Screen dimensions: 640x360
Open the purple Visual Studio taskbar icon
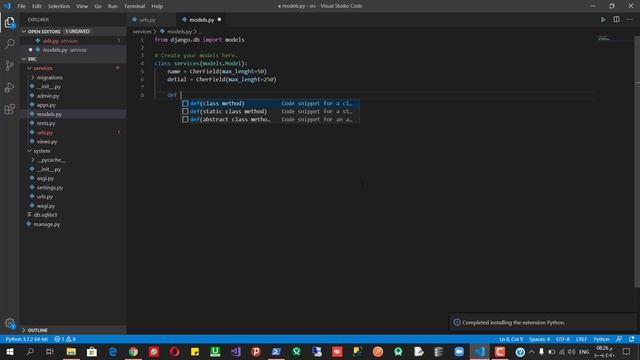pyautogui.click(x=236, y=352)
